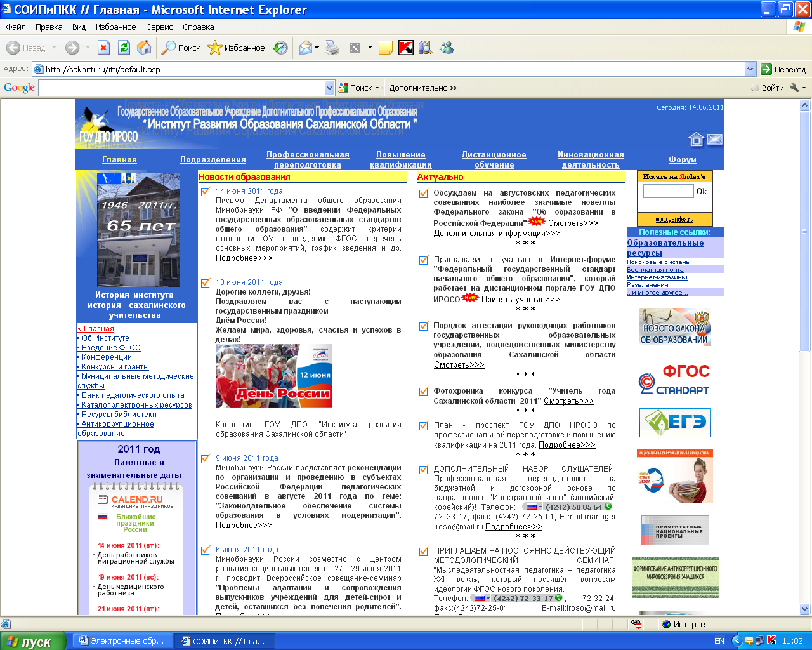Print the page with printer icon
The image size is (812, 650).
point(332,48)
